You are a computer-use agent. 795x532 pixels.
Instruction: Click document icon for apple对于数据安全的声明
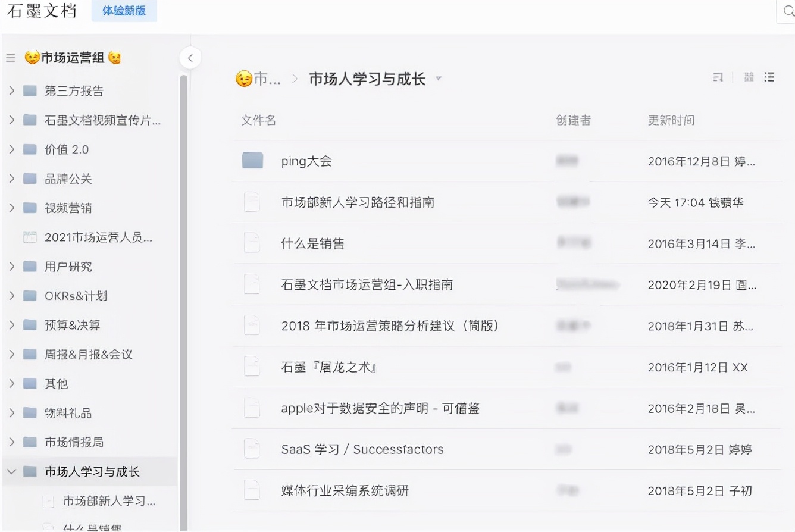[252, 408]
